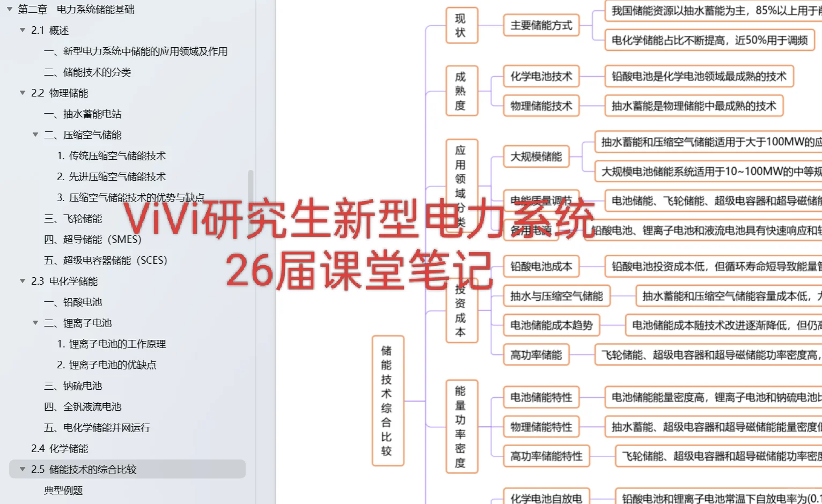Select the "成熟度" branch node
The height and width of the screenshot is (504, 822).
coord(461,90)
